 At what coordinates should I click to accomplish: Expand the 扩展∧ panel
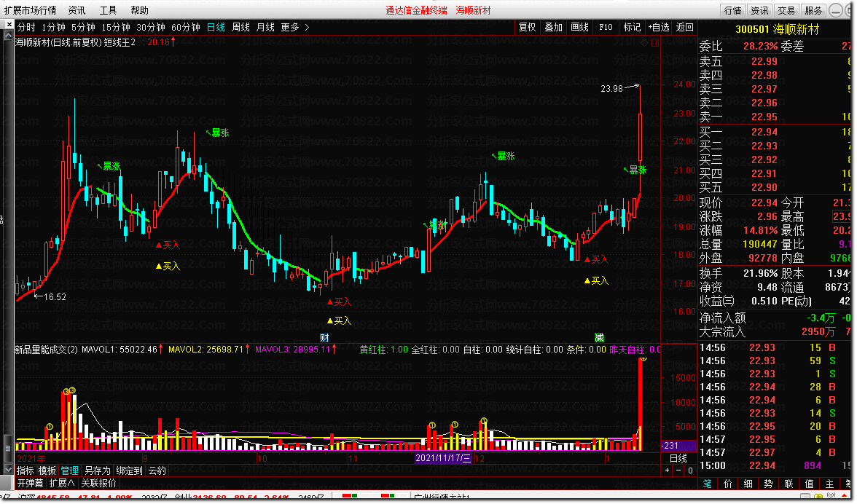[x=62, y=483]
